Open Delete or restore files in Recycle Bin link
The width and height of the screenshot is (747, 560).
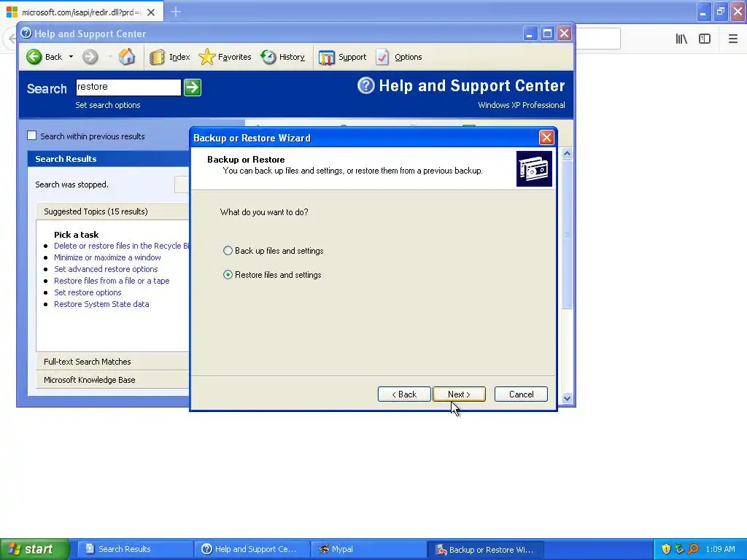point(122,246)
